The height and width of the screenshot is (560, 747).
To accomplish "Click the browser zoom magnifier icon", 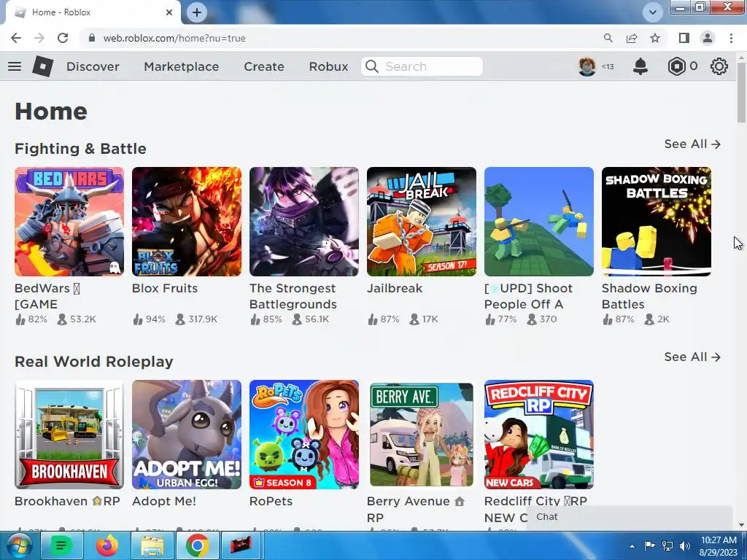I will coord(608,38).
